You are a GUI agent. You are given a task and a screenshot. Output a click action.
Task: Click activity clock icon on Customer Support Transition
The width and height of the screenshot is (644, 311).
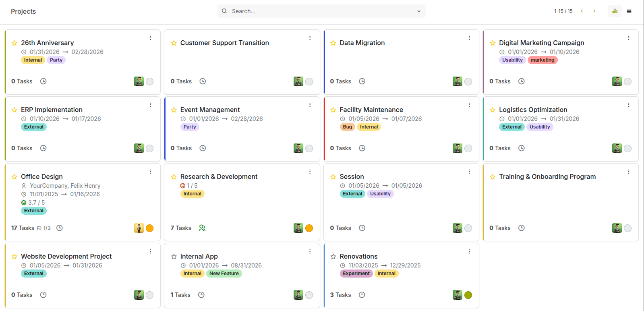click(203, 81)
